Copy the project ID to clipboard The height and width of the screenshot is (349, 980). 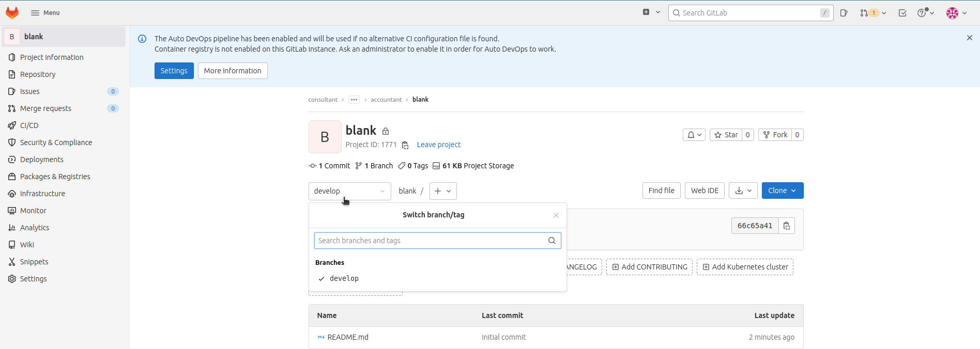[405, 145]
